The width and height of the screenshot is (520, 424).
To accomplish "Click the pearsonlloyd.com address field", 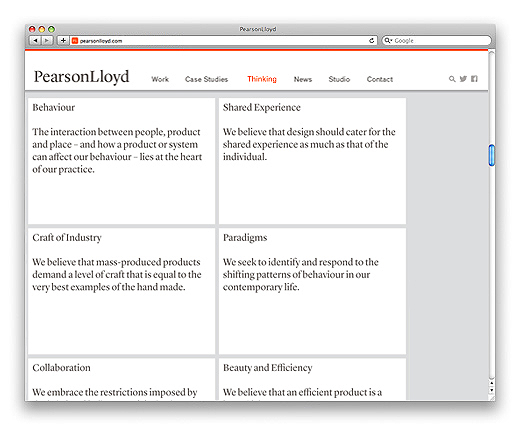I will pos(223,41).
